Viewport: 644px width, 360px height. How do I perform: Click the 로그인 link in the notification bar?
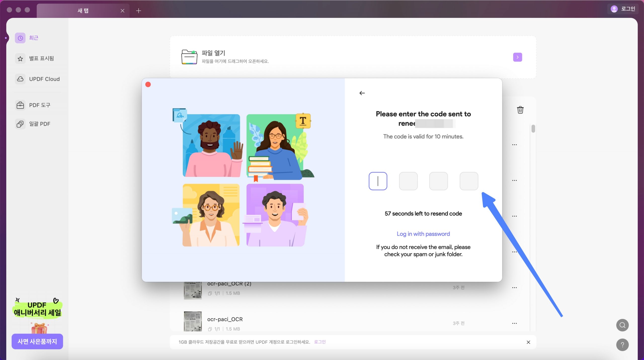(320, 342)
